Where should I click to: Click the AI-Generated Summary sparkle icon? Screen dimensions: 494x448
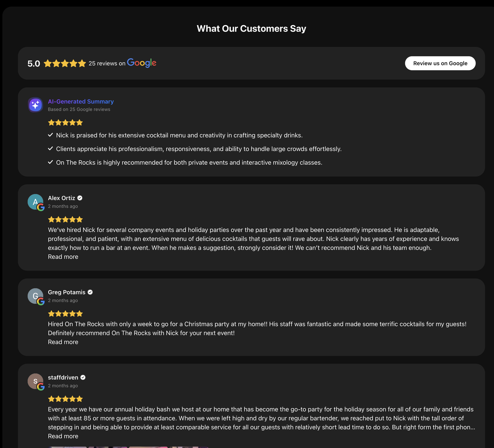click(x=35, y=105)
